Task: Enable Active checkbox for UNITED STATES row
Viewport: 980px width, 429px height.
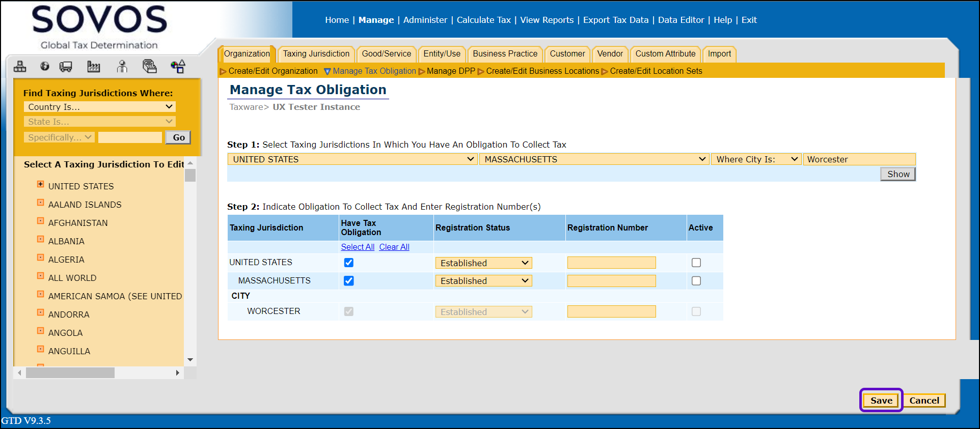Action: point(696,263)
